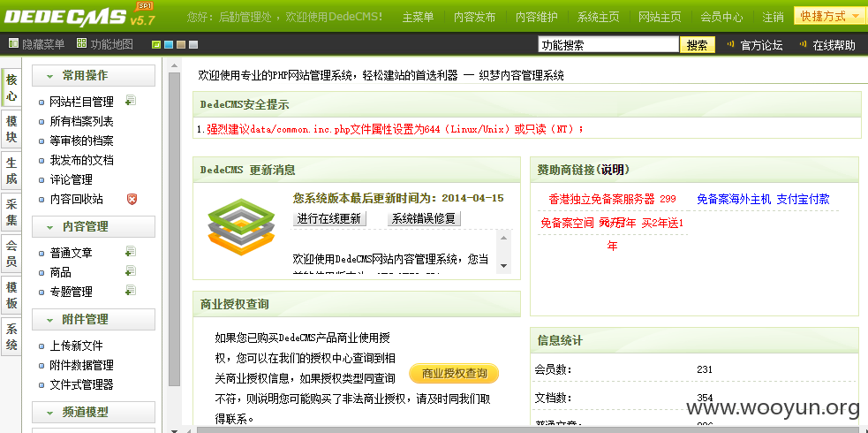Select the blue theme color swatch
The width and height of the screenshot is (868, 433).
tap(169, 45)
